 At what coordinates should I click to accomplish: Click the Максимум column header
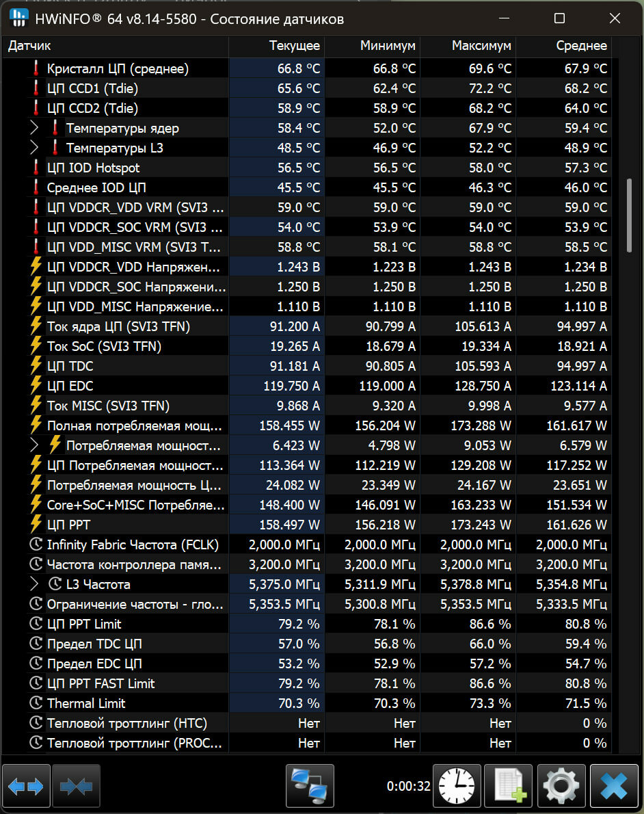click(468, 46)
